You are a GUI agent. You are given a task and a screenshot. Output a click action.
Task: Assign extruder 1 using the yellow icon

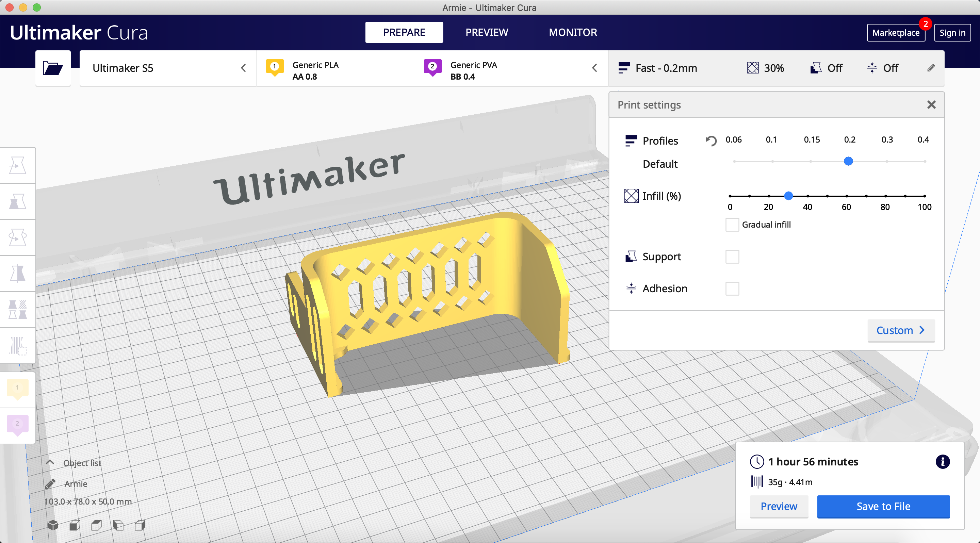click(17, 389)
